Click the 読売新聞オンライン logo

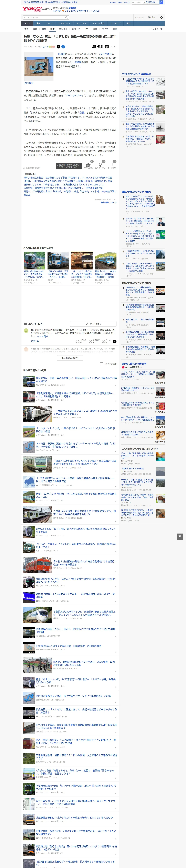tap(104, 47)
